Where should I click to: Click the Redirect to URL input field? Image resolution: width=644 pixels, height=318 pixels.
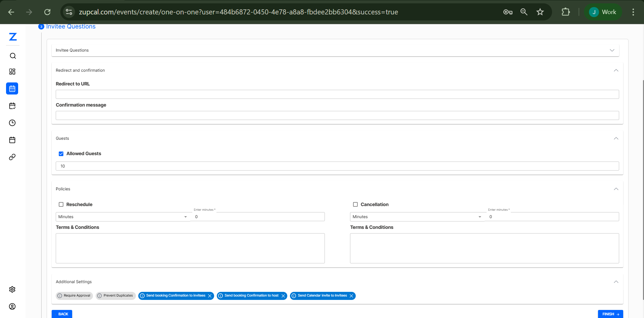click(x=337, y=94)
